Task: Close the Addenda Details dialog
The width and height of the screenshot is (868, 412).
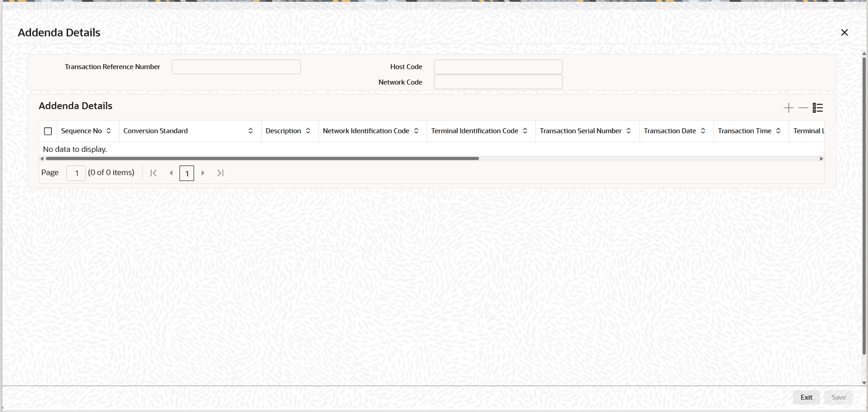Action: pos(844,33)
